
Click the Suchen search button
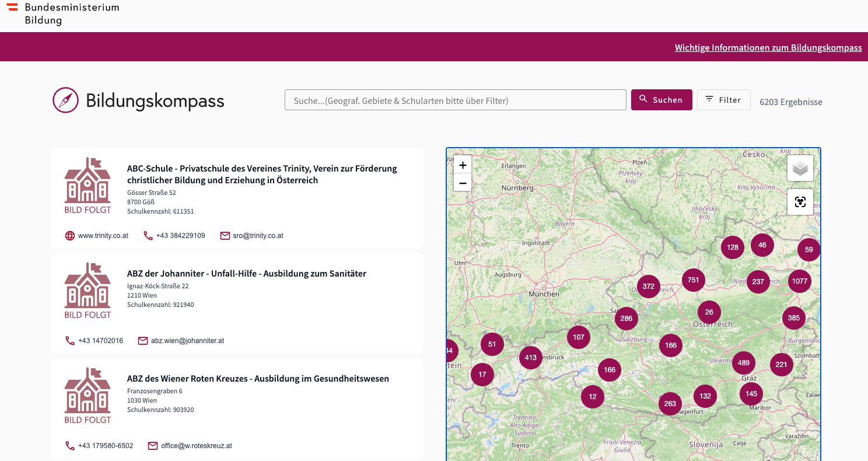coord(661,100)
